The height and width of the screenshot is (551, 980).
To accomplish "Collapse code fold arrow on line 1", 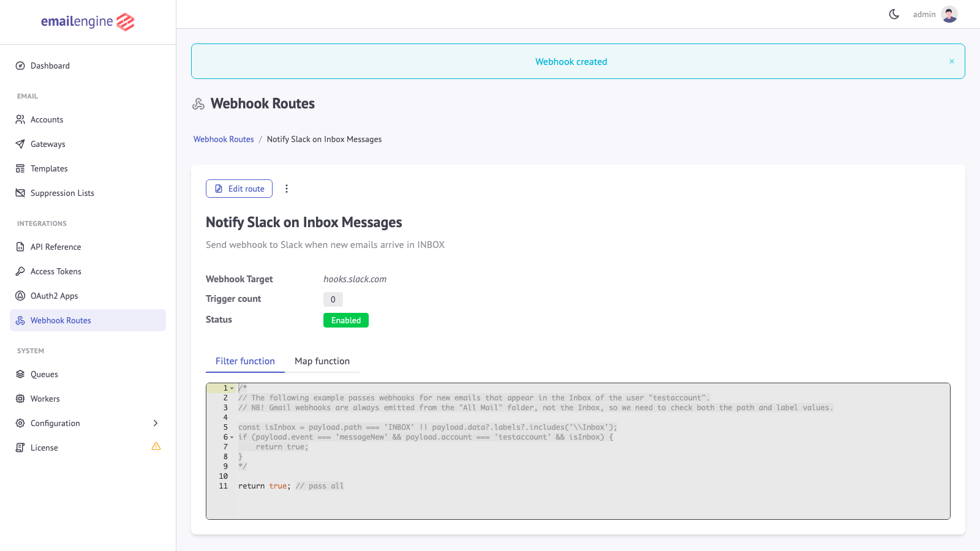I will (x=232, y=388).
